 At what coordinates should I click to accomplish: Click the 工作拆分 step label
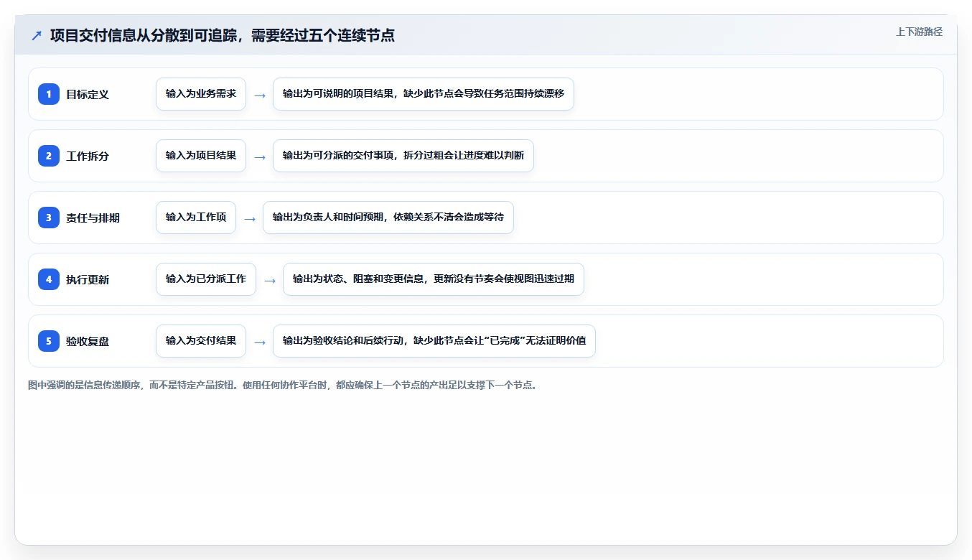[x=88, y=157]
